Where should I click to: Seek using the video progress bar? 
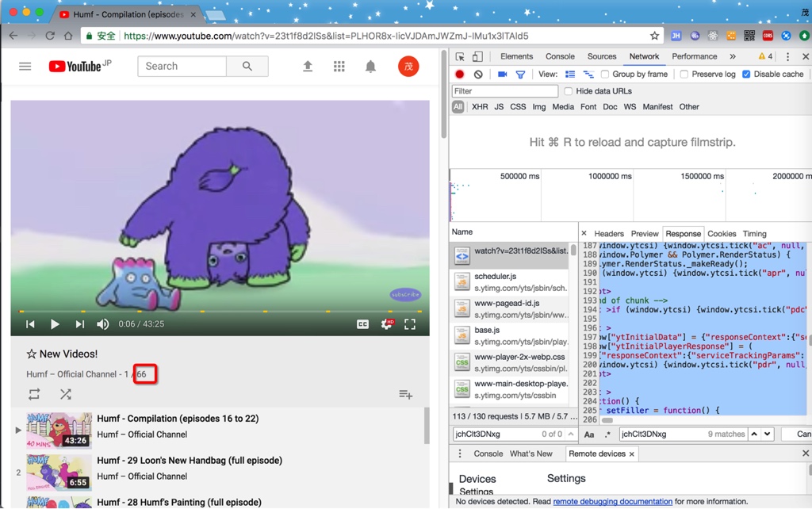pyautogui.click(x=220, y=312)
